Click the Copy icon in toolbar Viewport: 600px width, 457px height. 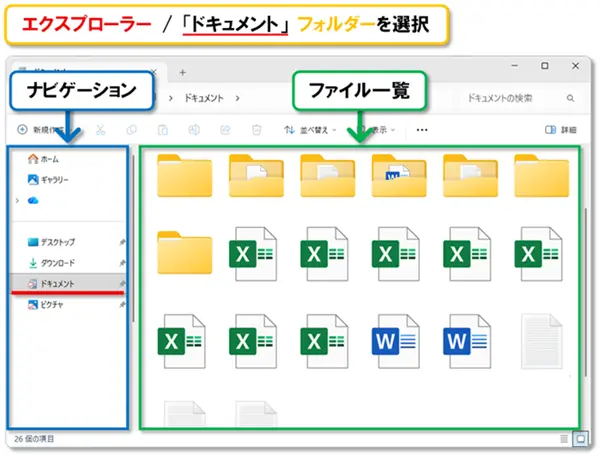[x=132, y=130]
